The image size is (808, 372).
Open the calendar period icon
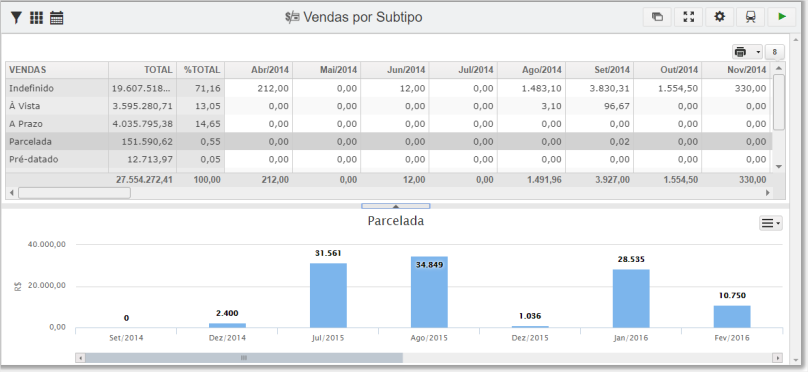click(57, 18)
